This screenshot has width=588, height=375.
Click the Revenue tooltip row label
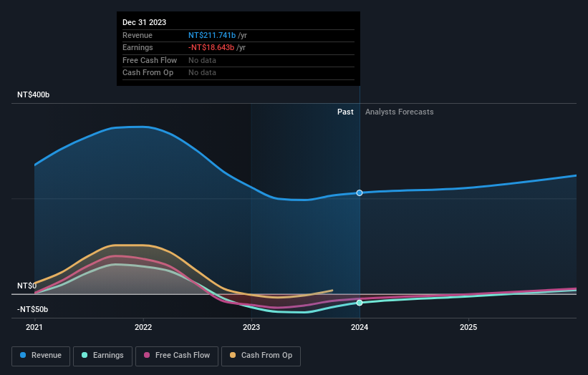click(138, 35)
